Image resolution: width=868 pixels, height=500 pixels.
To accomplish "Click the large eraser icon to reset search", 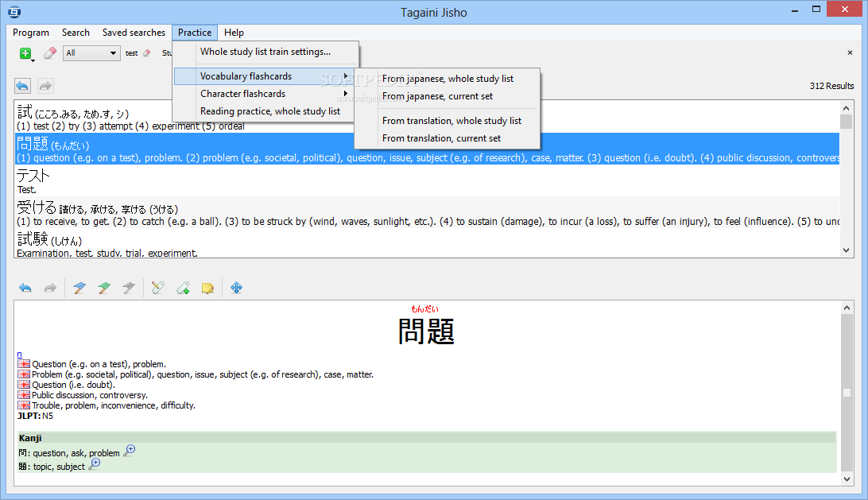I will pyautogui.click(x=50, y=53).
